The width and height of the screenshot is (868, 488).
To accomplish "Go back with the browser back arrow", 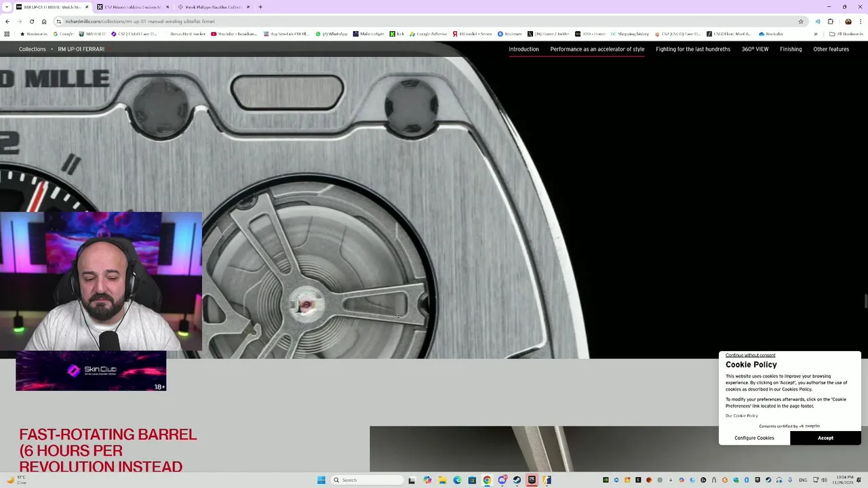I will click(7, 21).
